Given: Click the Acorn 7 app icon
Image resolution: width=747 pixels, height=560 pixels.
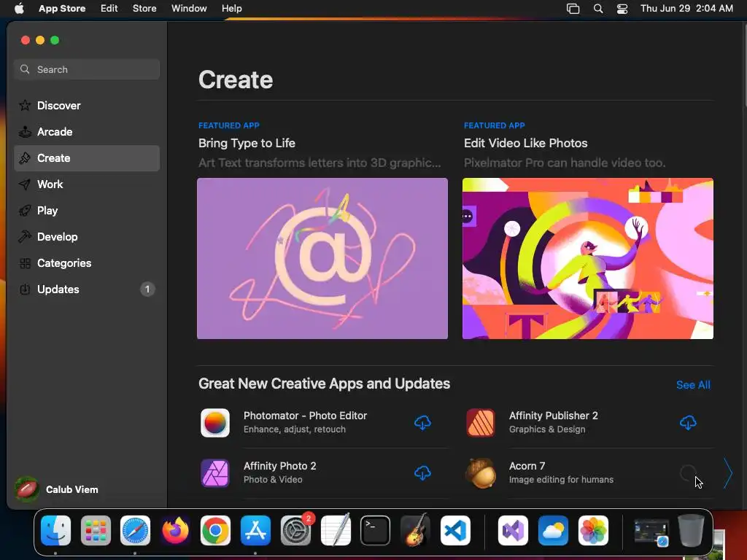Looking at the screenshot, I should pyautogui.click(x=481, y=472).
